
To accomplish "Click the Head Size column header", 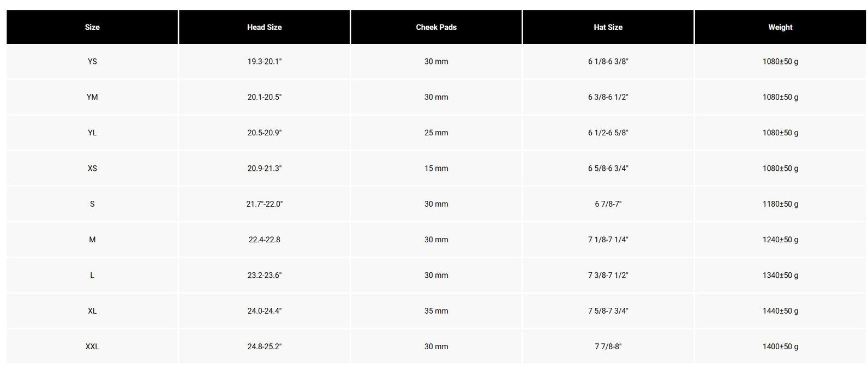I will click(x=264, y=27).
